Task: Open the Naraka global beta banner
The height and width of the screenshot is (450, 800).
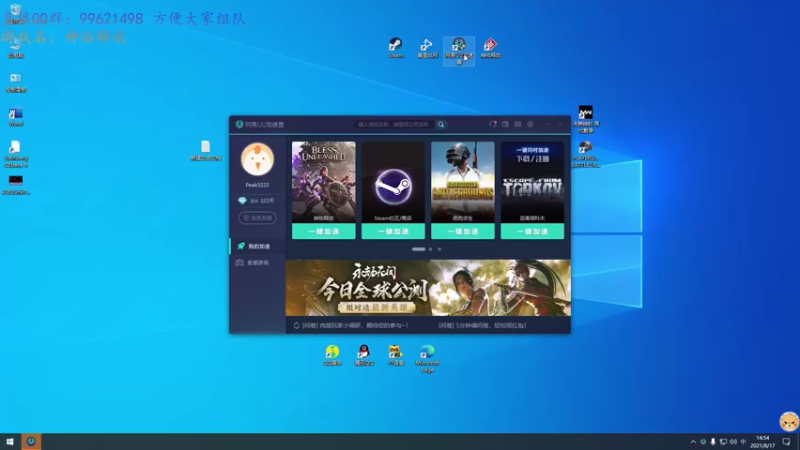Action: (428, 288)
